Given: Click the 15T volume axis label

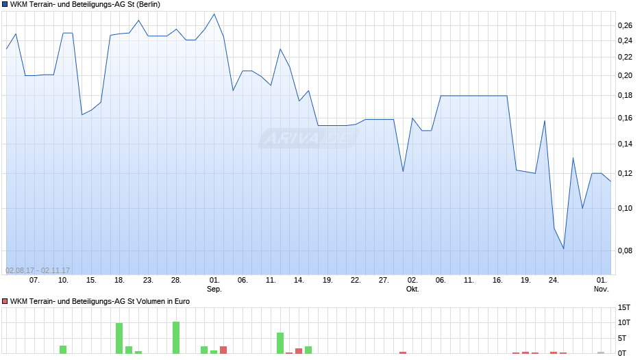Looking at the screenshot, I should tap(624, 308).
